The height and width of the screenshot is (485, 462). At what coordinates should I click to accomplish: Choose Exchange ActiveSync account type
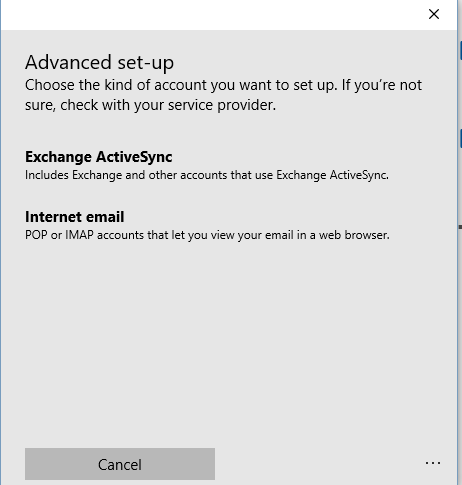[x=207, y=165]
